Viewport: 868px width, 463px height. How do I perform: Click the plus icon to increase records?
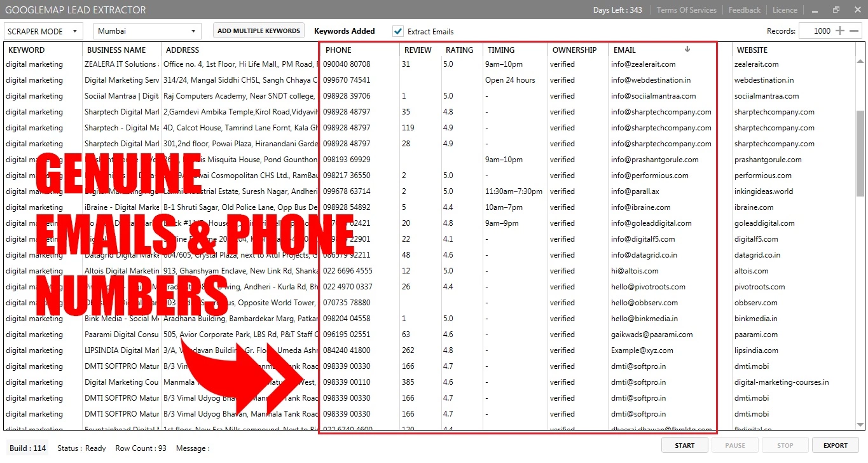840,31
